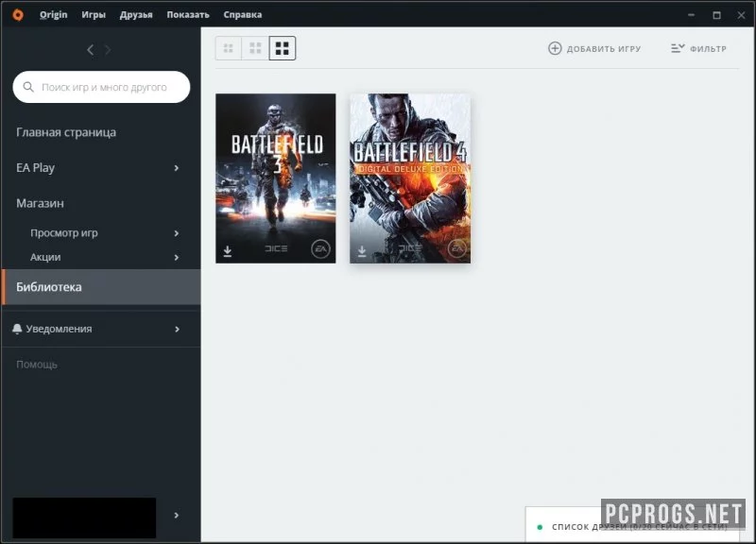Image resolution: width=756 pixels, height=544 pixels.
Task: Open the Друзья menu
Action: 136,15
